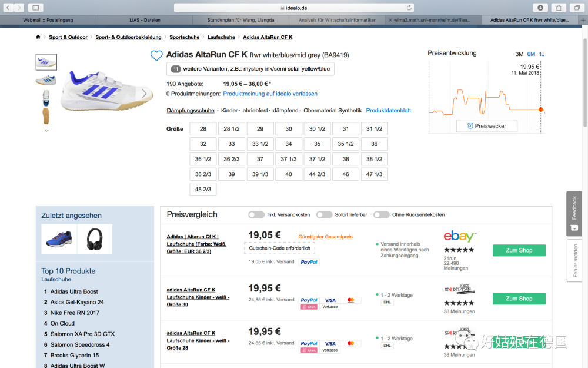Open Sport- & Outdoorbekleidung breadcrumb

(x=128, y=37)
